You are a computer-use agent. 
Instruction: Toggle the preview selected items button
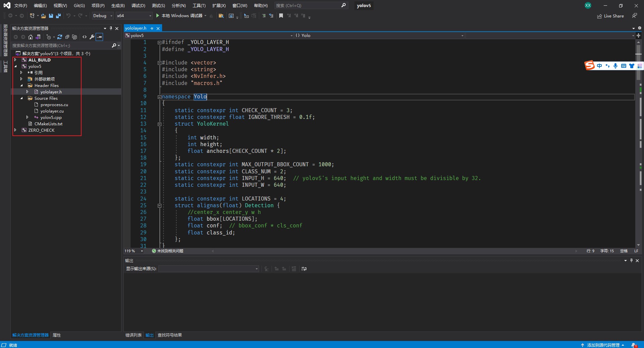tap(99, 37)
